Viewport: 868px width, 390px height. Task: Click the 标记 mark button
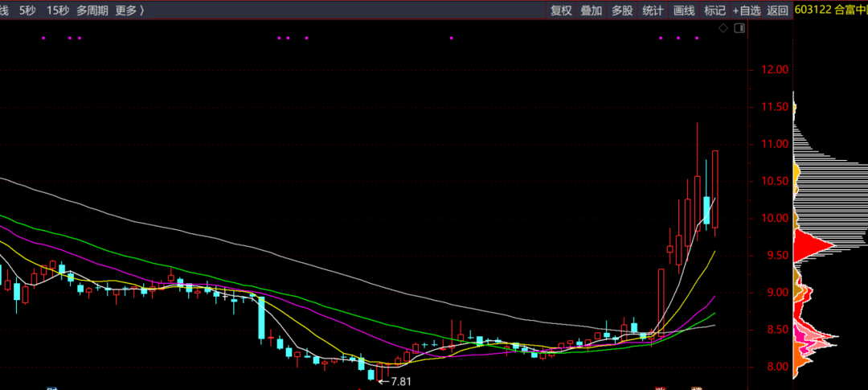(714, 10)
